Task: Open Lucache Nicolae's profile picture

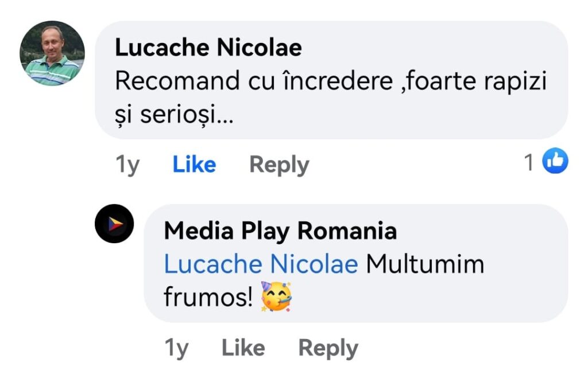Action: click(52, 53)
